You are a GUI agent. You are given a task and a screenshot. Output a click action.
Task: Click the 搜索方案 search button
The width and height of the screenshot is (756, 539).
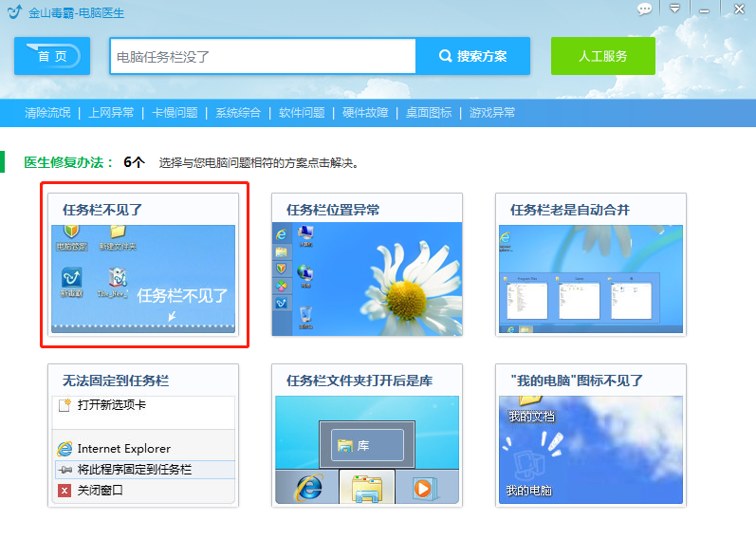pos(473,56)
